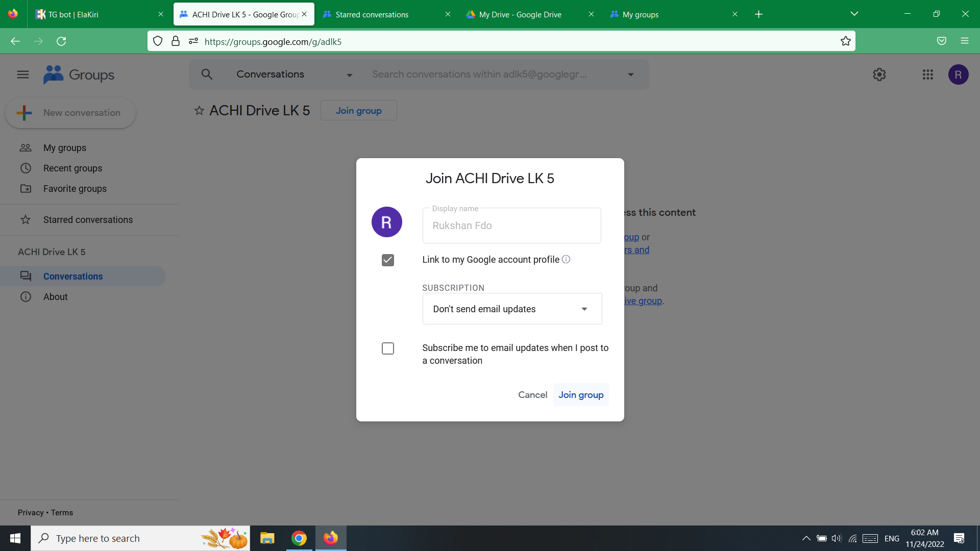Screen dimensions: 980x551
Task: Open the Google apps grid icon
Action: pyautogui.click(x=928, y=74)
